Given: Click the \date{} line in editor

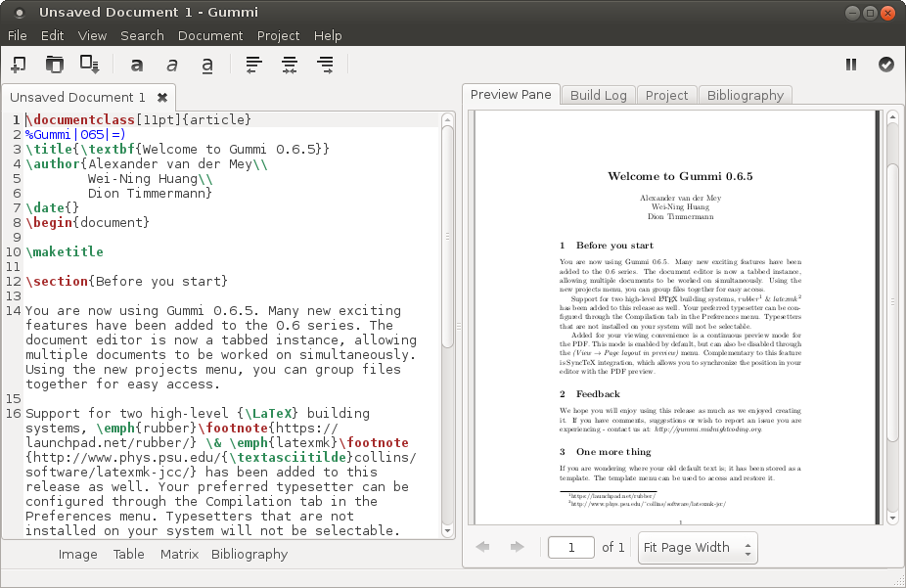Looking at the screenshot, I should pos(52,208).
